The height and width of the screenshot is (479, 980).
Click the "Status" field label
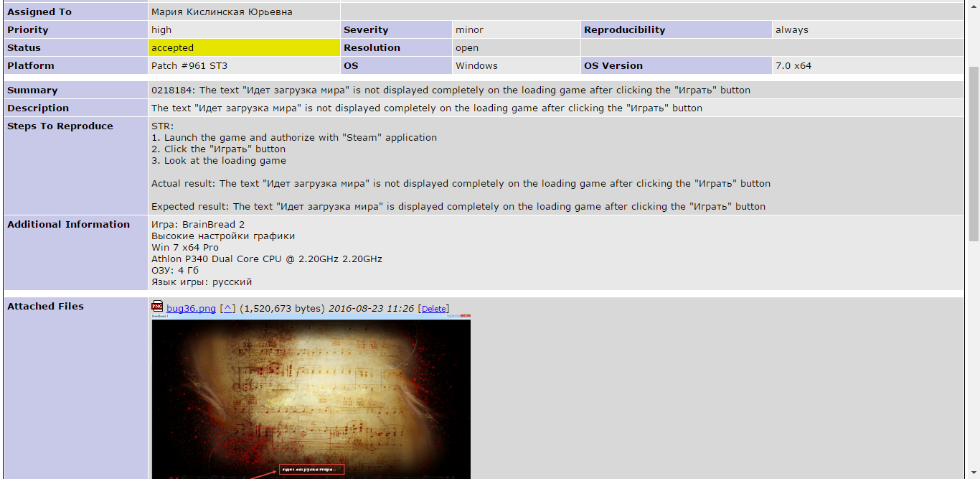[24, 48]
